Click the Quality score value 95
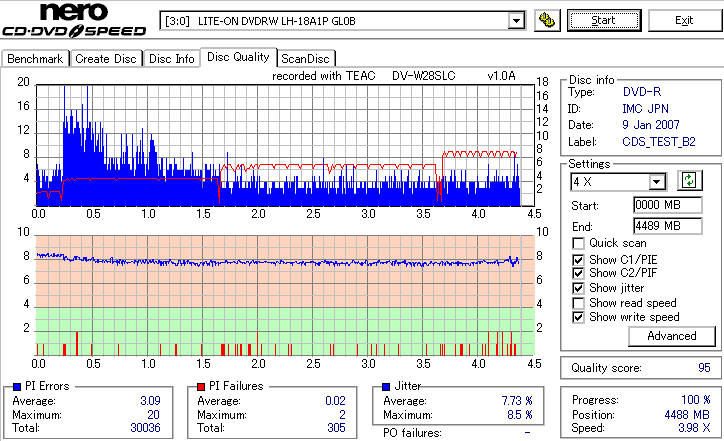Screen dimensions: 724x441 (x=704, y=368)
